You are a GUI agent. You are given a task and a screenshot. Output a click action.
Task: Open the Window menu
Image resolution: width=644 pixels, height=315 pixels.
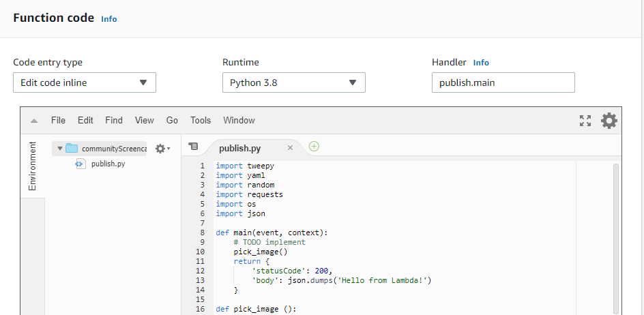point(239,120)
